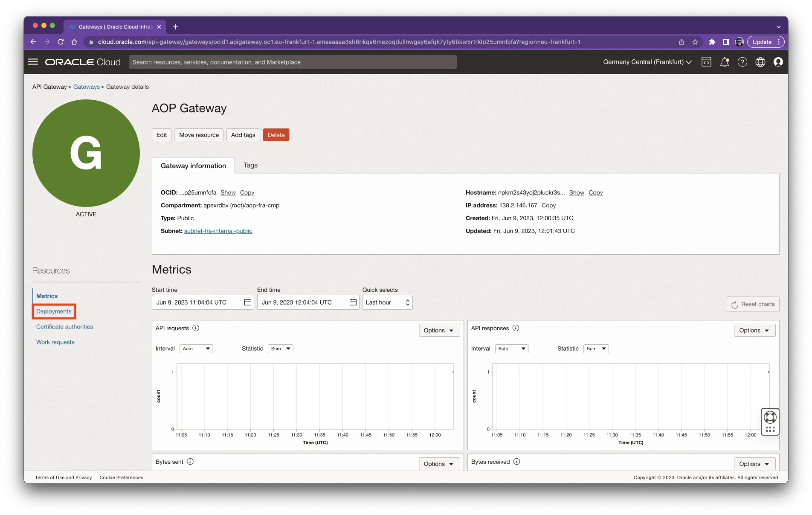Click the Reset charts button

point(753,304)
